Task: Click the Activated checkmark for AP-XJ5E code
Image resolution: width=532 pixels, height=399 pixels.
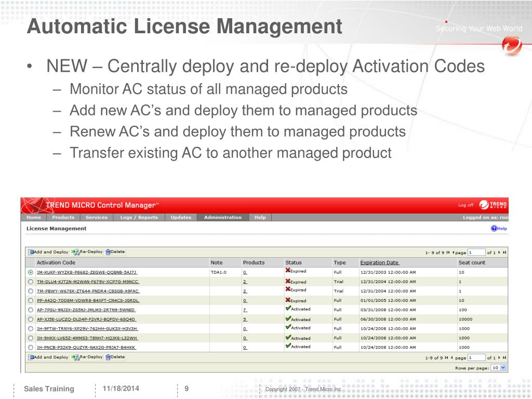Action: point(288,318)
